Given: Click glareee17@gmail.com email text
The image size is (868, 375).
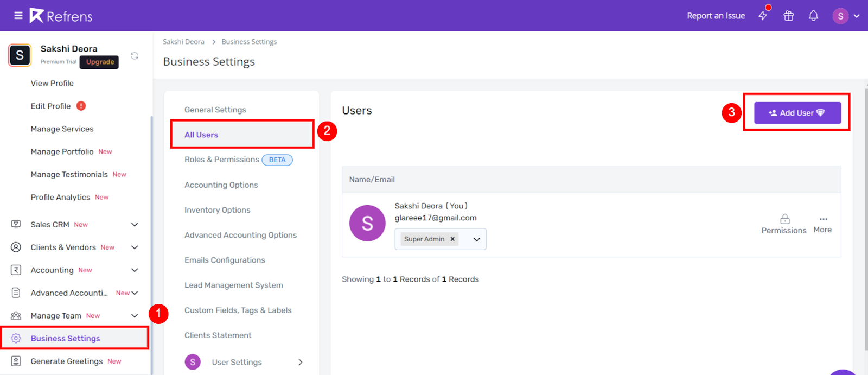Looking at the screenshot, I should pyautogui.click(x=436, y=218).
